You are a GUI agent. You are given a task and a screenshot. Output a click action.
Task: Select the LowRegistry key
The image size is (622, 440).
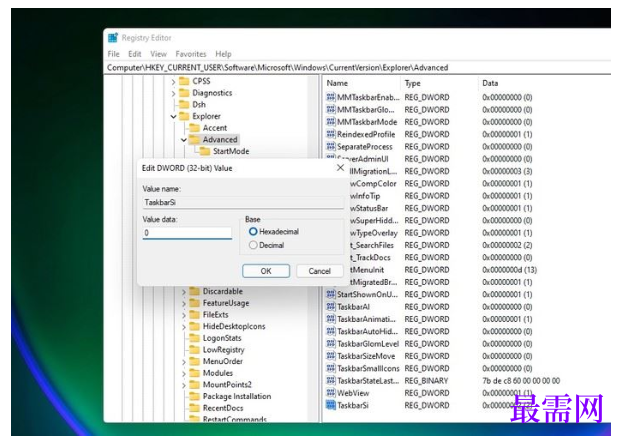[223, 350]
